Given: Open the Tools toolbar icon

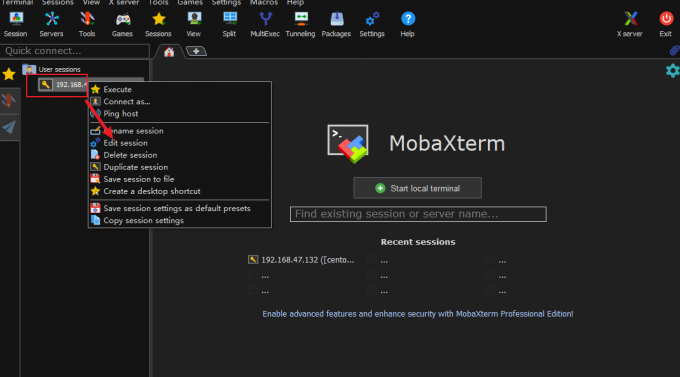Looking at the screenshot, I should pyautogui.click(x=87, y=24).
